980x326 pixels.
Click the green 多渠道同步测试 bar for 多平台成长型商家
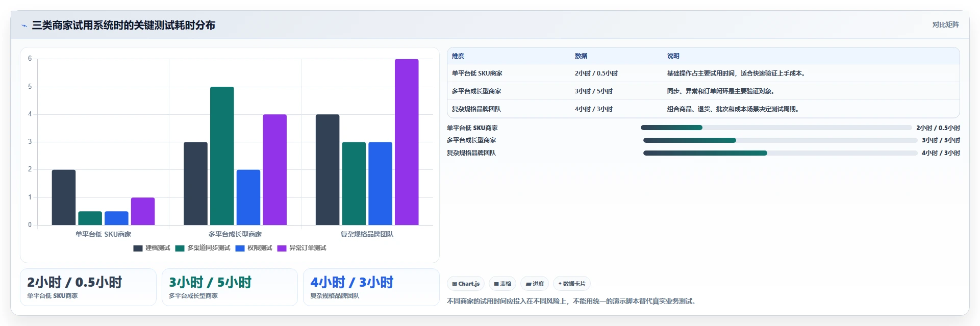click(x=222, y=156)
